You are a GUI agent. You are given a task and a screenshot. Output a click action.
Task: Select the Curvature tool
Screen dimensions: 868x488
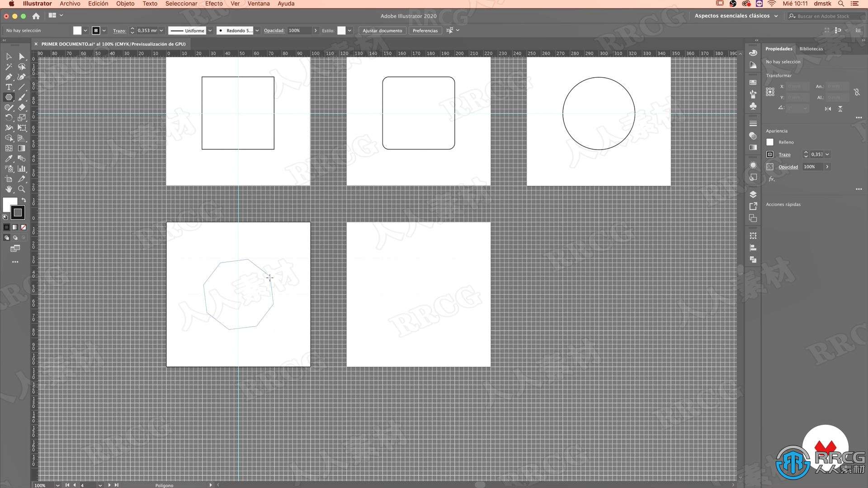[22, 77]
